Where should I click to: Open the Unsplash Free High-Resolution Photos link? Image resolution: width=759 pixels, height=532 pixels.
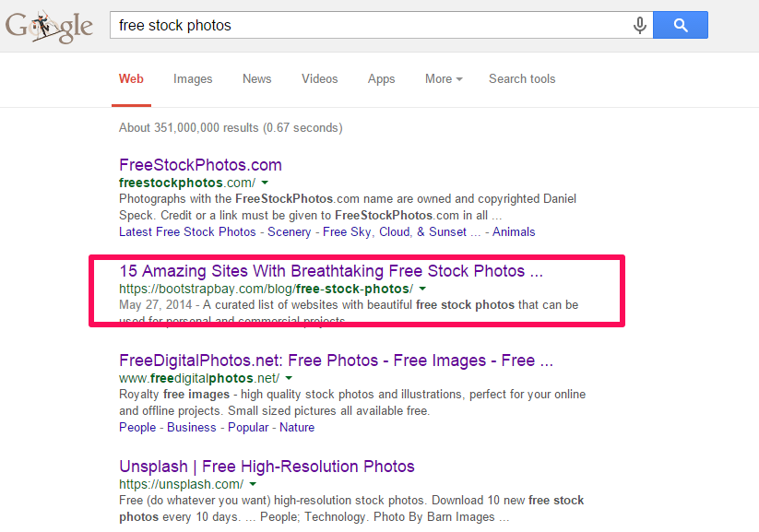[x=267, y=467]
